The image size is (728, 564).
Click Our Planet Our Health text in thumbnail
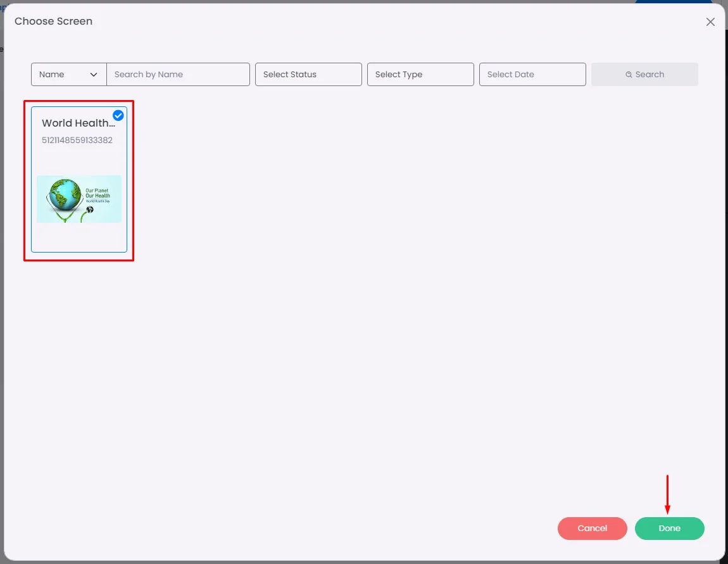97,193
